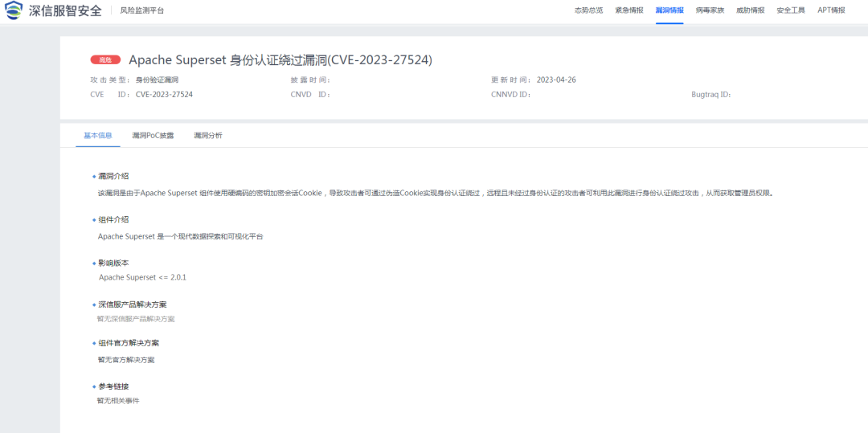This screenshot has width=868, height=433.
Task: Open the APT情报 menu item
Action: click(x=832, y=10)
